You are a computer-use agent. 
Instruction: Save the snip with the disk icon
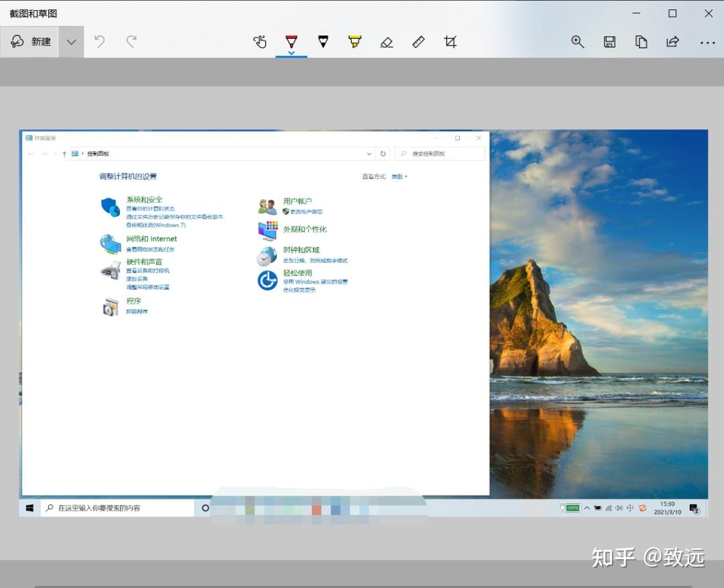pyautogui.click(x=609, y=42)
